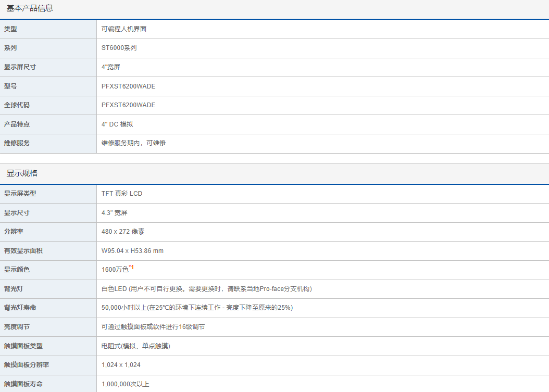Click the 电阻式(模拟、单点触摸) value
The height and width of the screenshot is (392, 549).
coord(136,346)
